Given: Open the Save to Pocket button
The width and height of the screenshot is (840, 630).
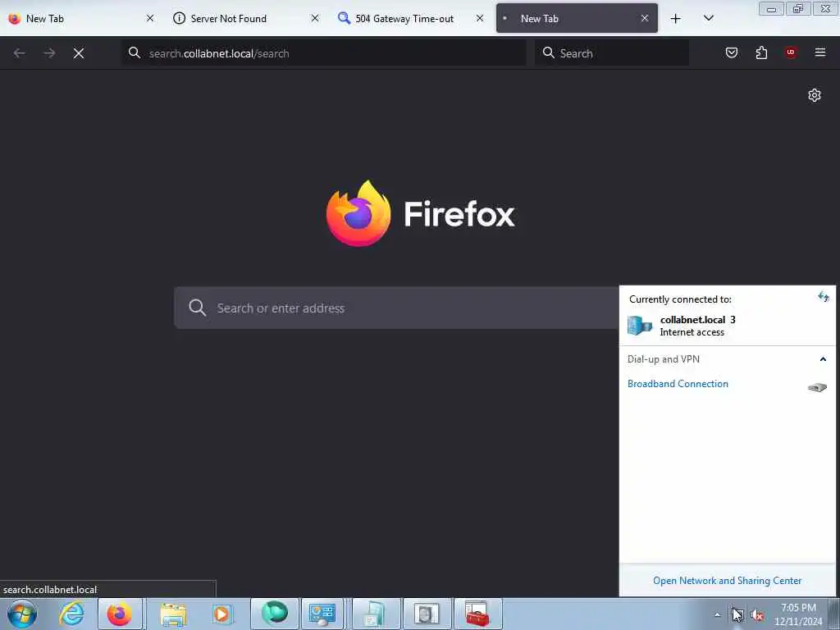Looking at the screenshot, I should [x=731, y=52].
